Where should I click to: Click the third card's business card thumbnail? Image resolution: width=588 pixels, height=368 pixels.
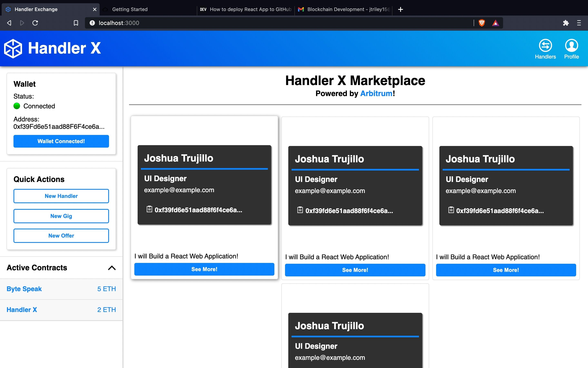click(x=506, y=186)
